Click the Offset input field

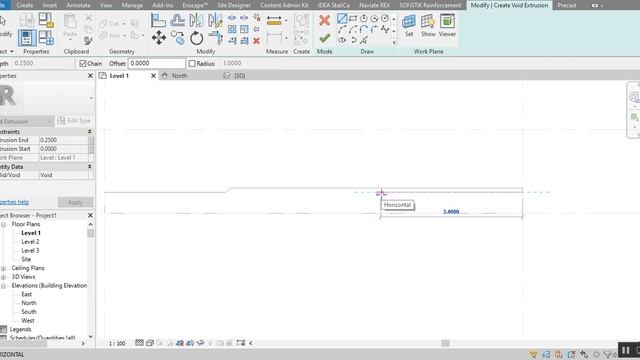[x=157, y=63]
